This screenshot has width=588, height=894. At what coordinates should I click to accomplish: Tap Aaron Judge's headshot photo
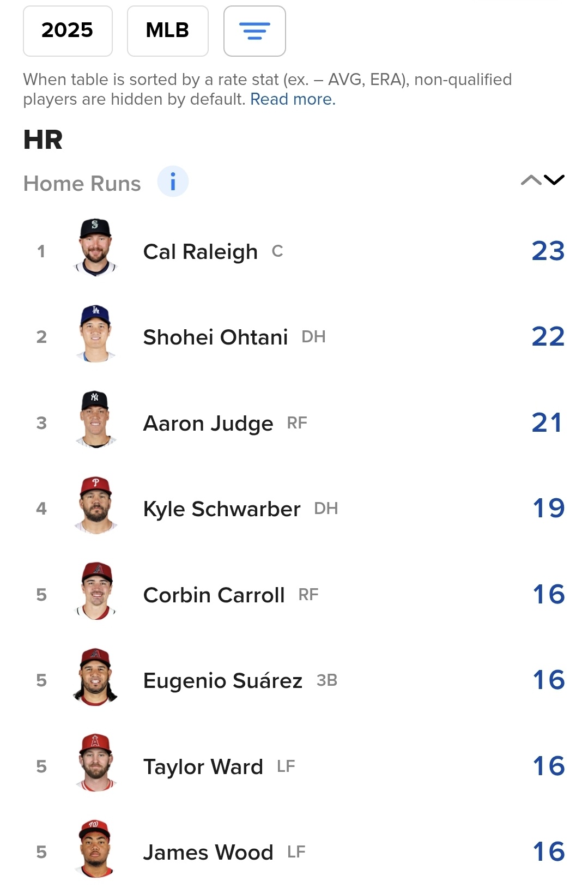click(95, 420)
